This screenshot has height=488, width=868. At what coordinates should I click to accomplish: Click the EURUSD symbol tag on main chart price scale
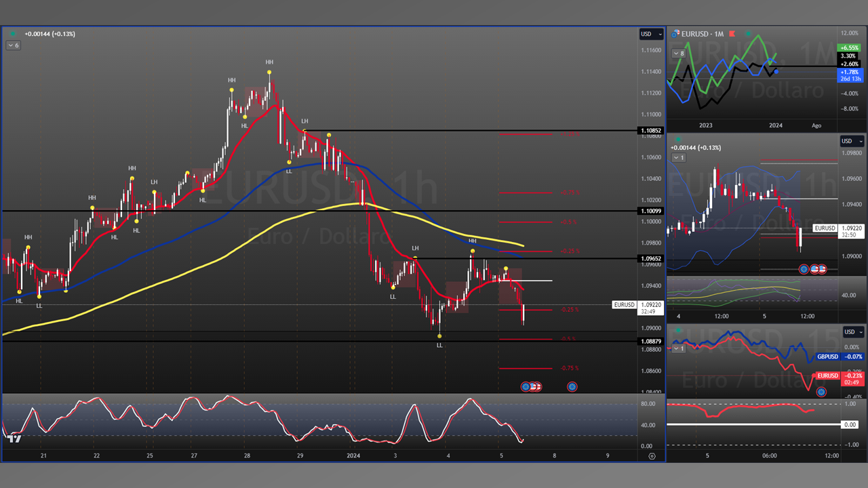625,305
